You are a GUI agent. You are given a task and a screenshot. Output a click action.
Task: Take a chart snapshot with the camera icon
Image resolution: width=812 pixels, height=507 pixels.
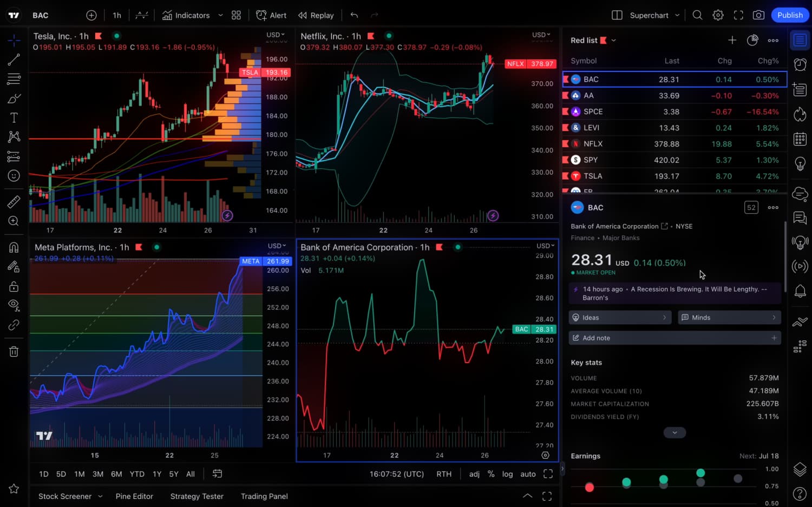[758, 15]
